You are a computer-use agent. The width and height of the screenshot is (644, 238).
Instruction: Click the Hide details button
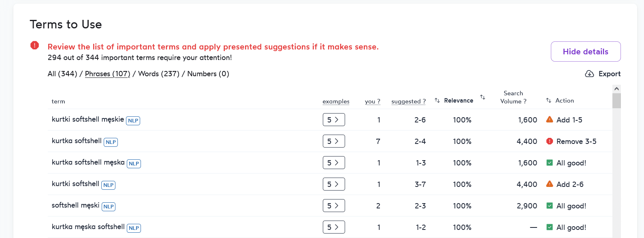click(586, 51)
